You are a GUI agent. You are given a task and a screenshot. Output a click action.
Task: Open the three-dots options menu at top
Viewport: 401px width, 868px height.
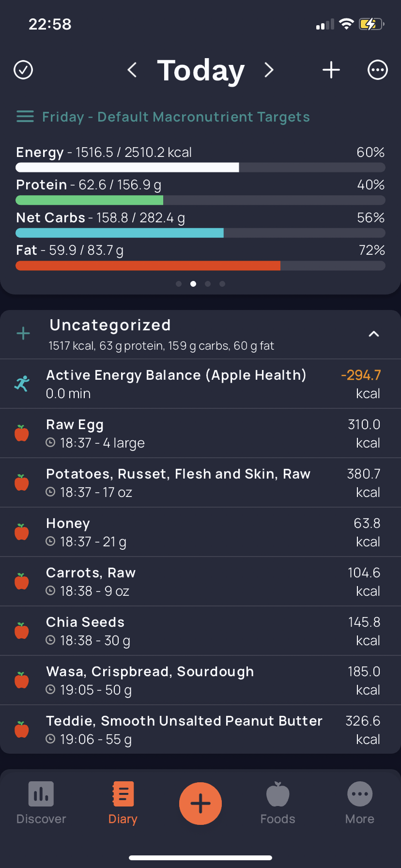coord(378,70)
